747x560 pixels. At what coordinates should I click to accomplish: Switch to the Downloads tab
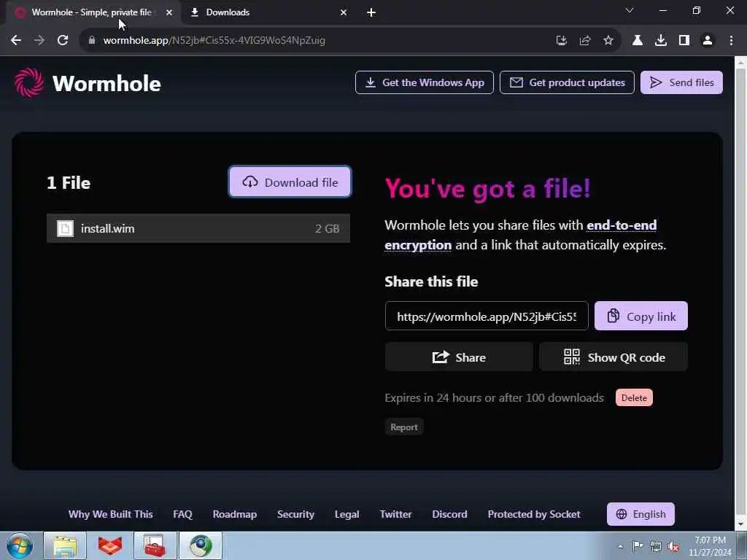coord(267,12)
